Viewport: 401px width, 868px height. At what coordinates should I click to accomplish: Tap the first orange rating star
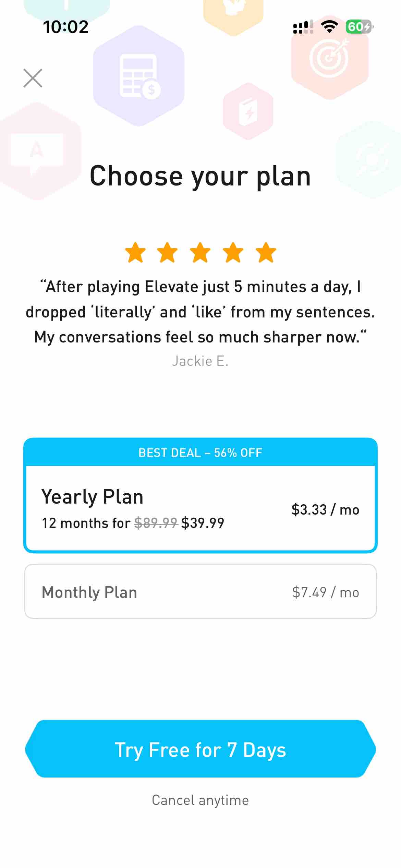(135, 253)
